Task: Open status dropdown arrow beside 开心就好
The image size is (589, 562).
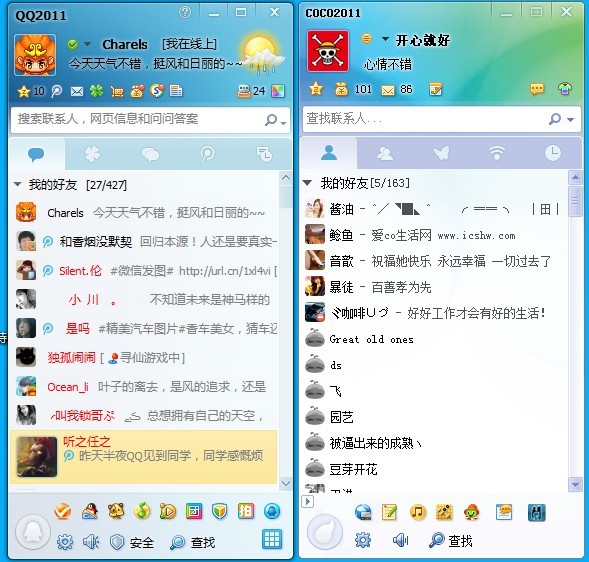Action: click(x=385, y=39)
